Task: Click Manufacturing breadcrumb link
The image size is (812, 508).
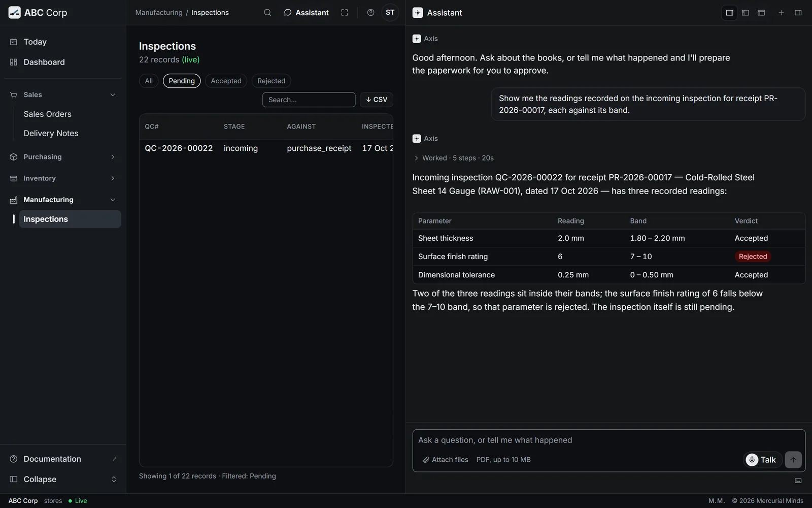Action: 159,13
